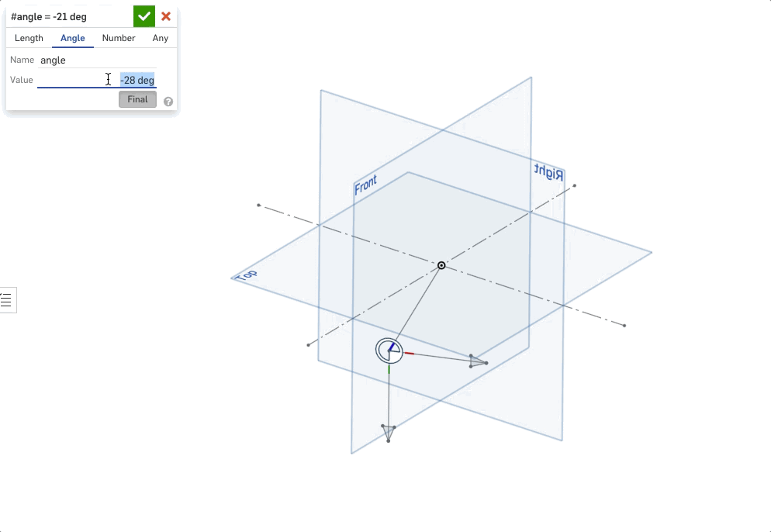Viewport: 771px width, 532px height.
Task: Open the help question mark icon
Action: pos(168,102)
